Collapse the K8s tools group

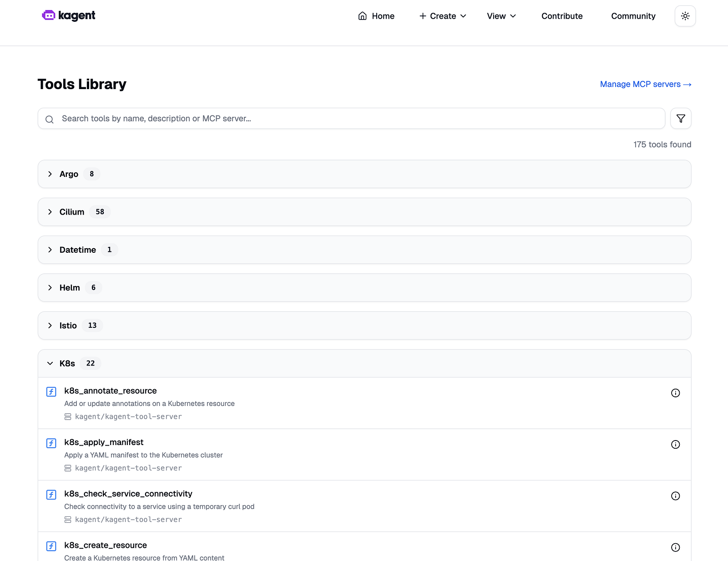(364, 363)
